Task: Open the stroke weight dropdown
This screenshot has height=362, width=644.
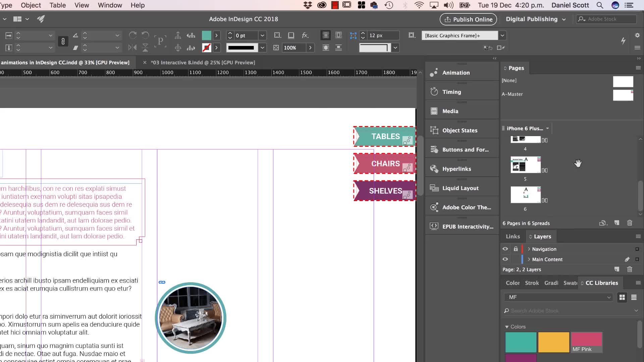Action: (x=262, y=35)
